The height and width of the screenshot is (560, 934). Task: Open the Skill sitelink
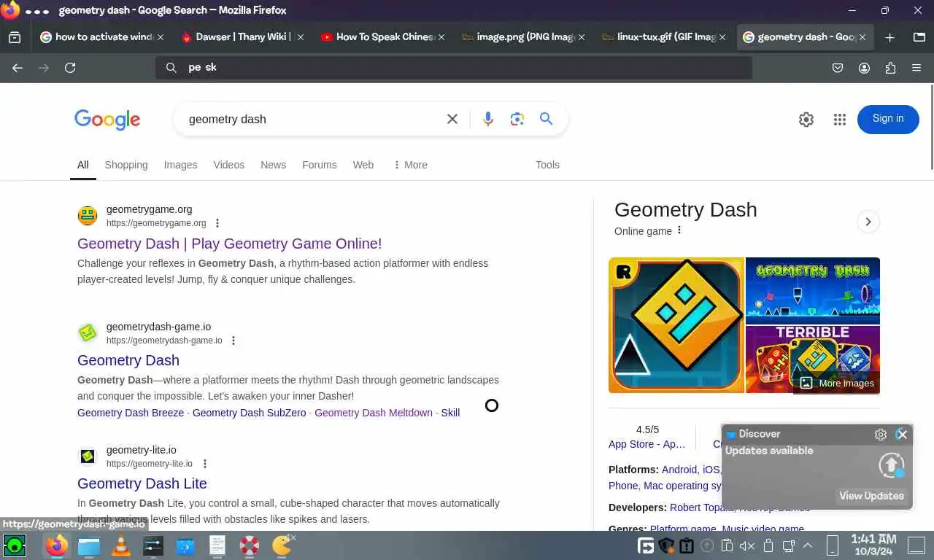pyautogui.click(x=450, y=413)
